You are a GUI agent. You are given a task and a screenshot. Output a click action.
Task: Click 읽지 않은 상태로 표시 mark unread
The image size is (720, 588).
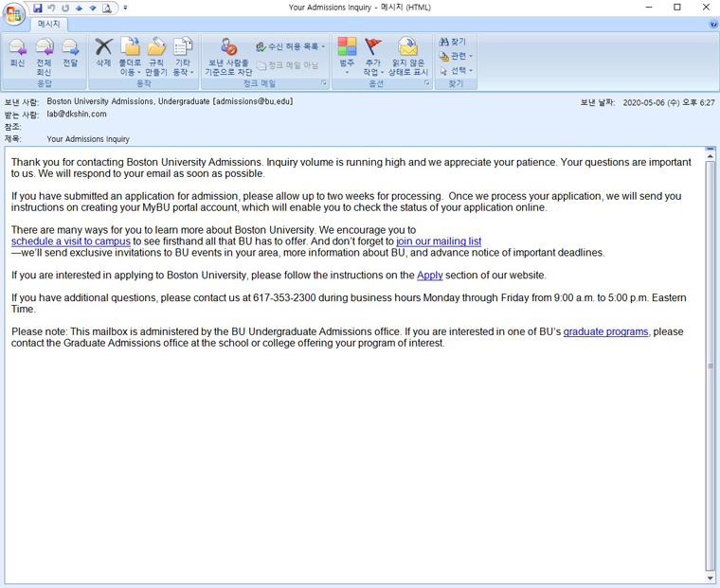point(407,57)
